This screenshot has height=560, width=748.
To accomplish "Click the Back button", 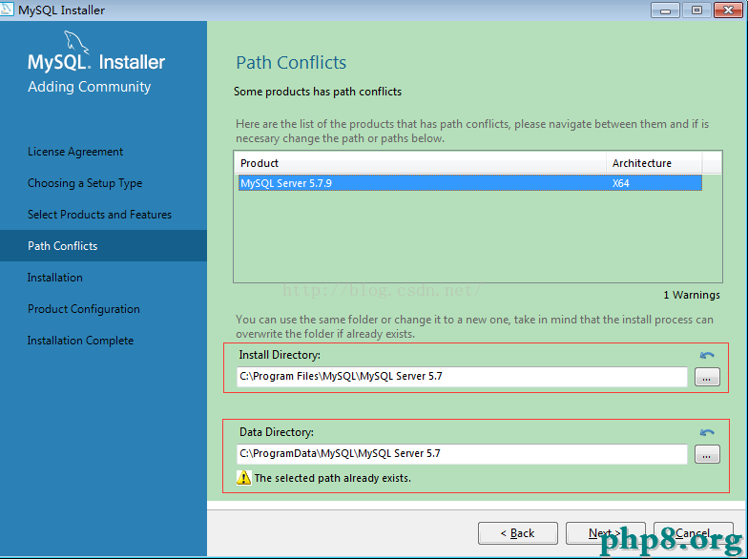I will pos(517,533).
